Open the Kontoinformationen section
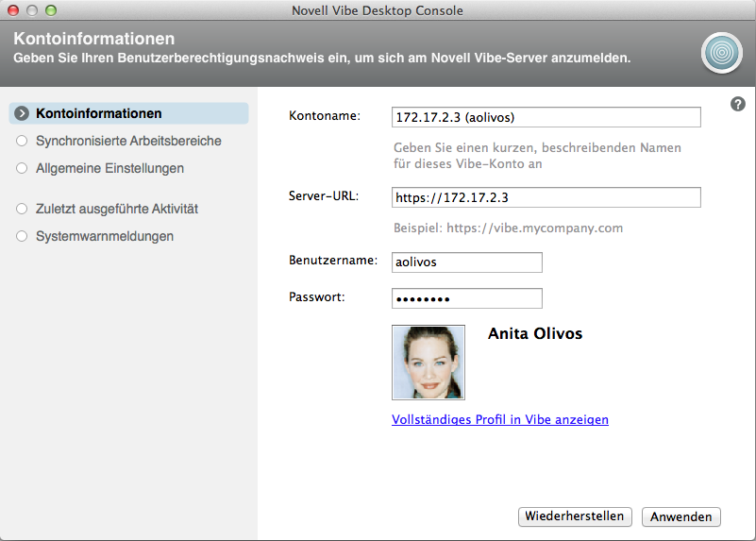This screenshot has height=541, width=756. (98, 114)
